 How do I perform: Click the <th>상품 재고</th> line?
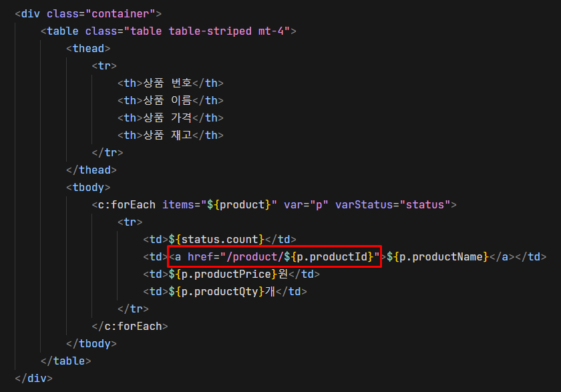170,135
